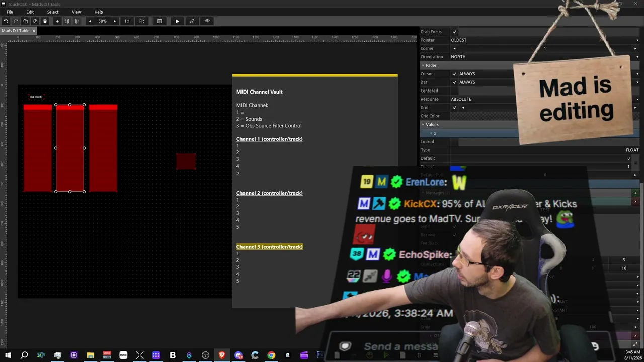Delete the selection with the trash icon

45,21
